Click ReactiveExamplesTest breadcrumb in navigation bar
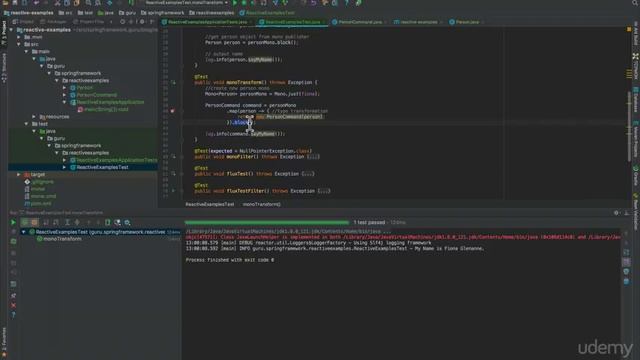Viewport: 640px width, 360px height. (267, 13)
